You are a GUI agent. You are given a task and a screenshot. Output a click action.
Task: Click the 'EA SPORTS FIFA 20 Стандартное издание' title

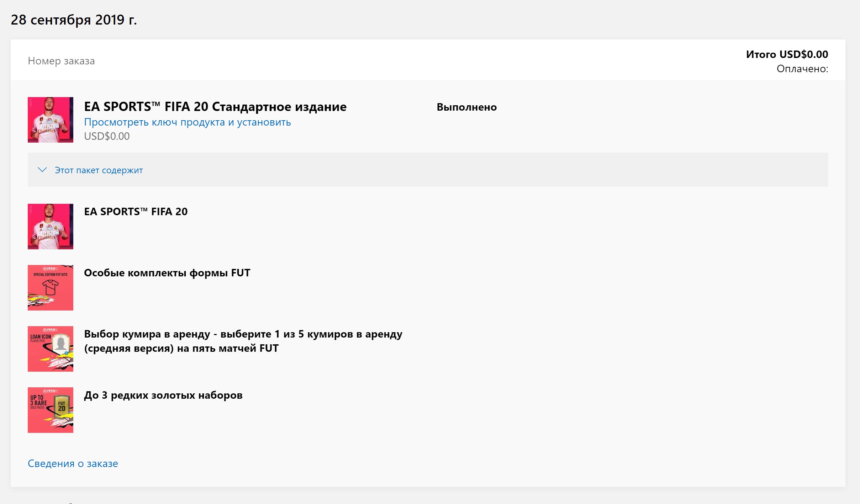215,106
